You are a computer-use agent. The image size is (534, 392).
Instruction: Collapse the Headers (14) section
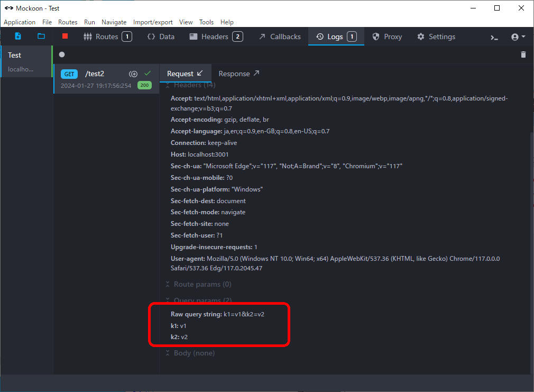tap(190, 85)
